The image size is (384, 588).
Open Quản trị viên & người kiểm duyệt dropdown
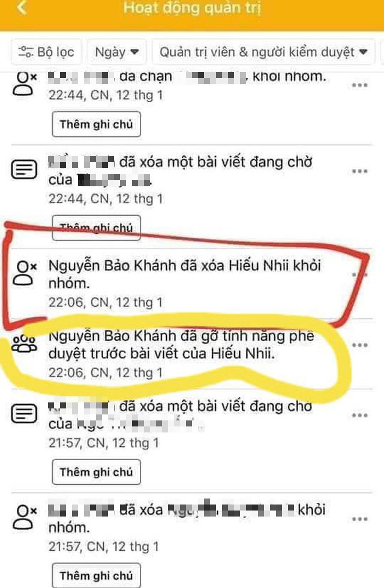263,52
